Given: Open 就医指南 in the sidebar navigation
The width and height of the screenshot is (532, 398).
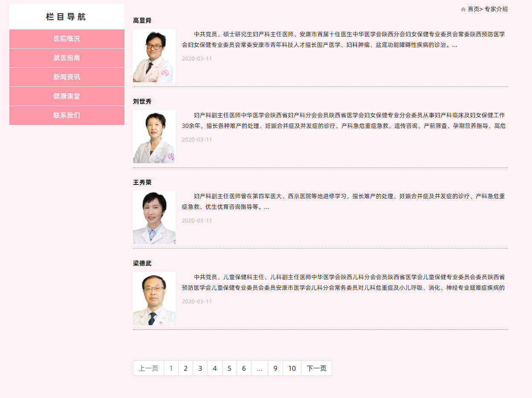Looking at the screenshot, I should tap(67, 58).
